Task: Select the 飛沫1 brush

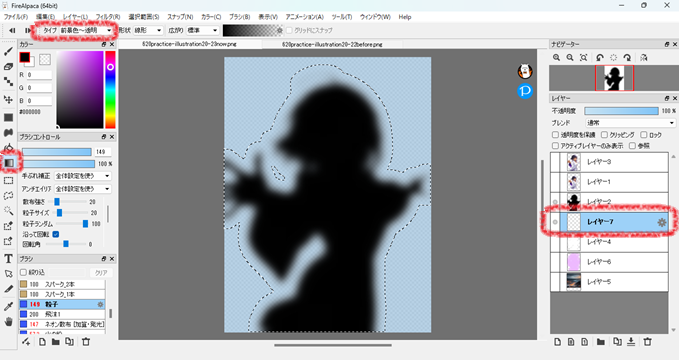Action: click(62, 314)
